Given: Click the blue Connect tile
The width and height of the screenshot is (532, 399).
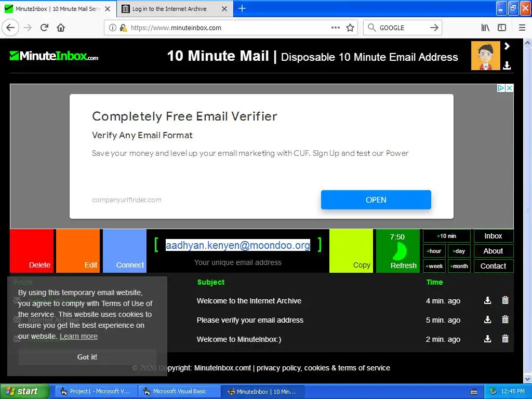Looking at the screenshot, I should click(x=125, y=251).
